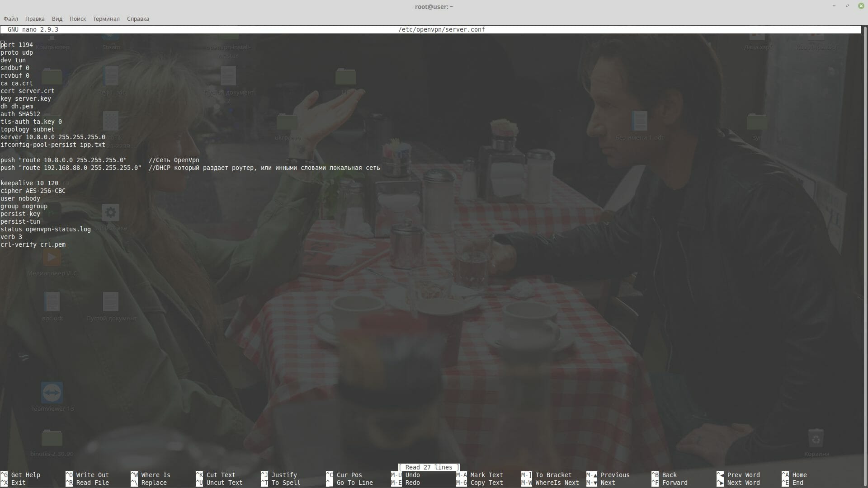Expand Replace text option
The image size is (868, 488).
click(x=154, y=483)
